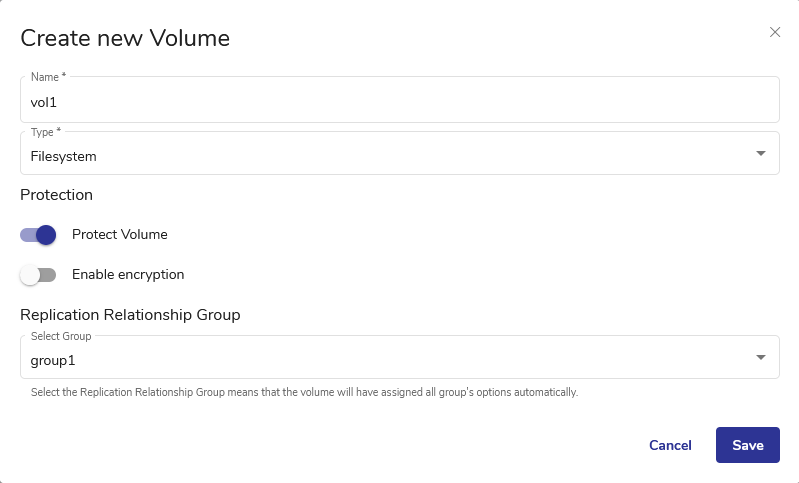Enable the encryption toggle switch
The height and width of the screenshot is (483, 799).
(x=38, y=275)
